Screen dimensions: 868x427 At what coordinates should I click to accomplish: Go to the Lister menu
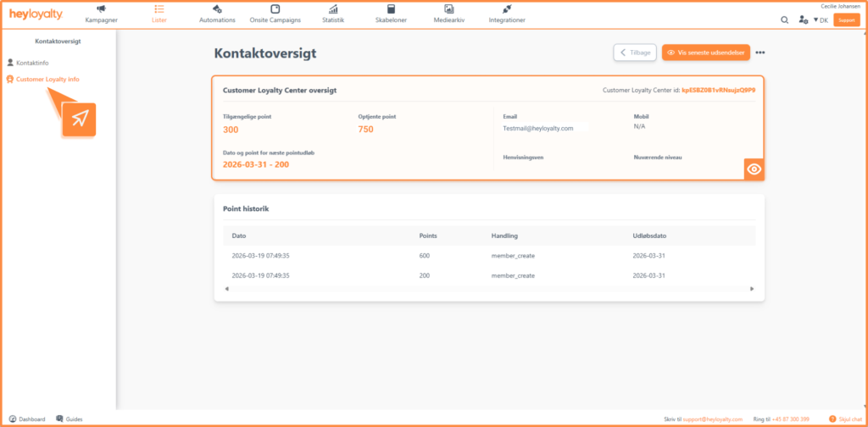pos(159,20)
